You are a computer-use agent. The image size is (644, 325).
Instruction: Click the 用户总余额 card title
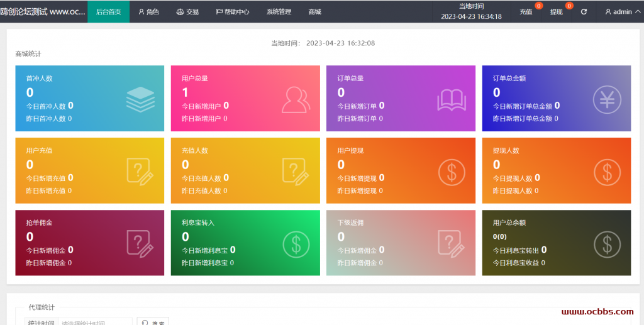pos(509,223)
